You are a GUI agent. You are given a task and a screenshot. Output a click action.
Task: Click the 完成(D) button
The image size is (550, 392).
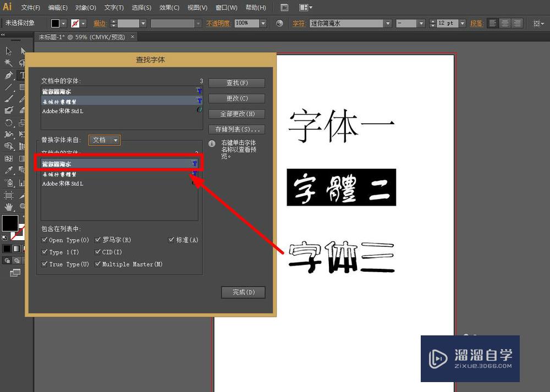[x=243, y=292]
